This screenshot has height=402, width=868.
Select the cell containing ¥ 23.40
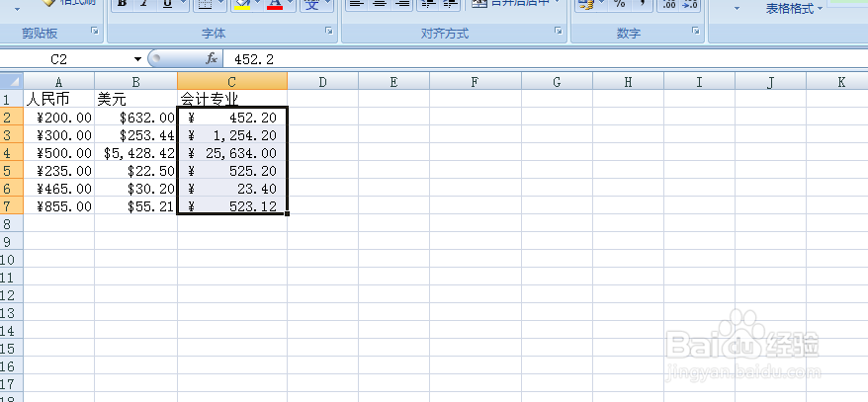coord(232,188)
